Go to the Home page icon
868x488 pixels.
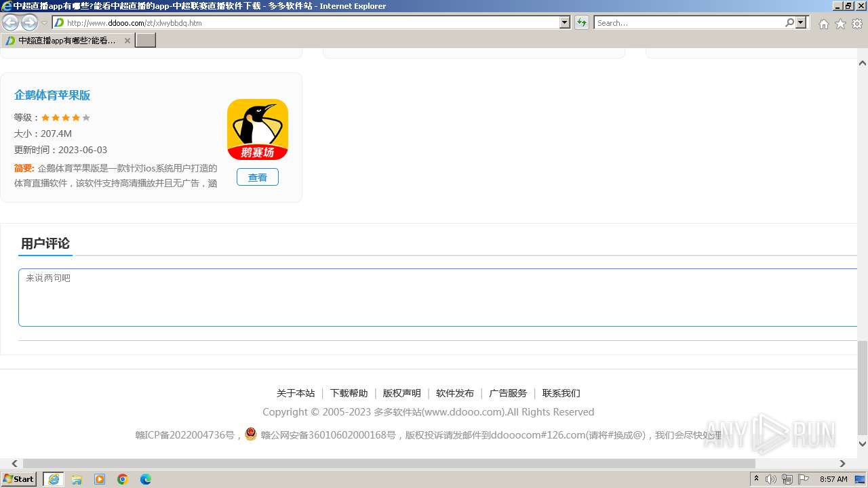coord(823,24)
